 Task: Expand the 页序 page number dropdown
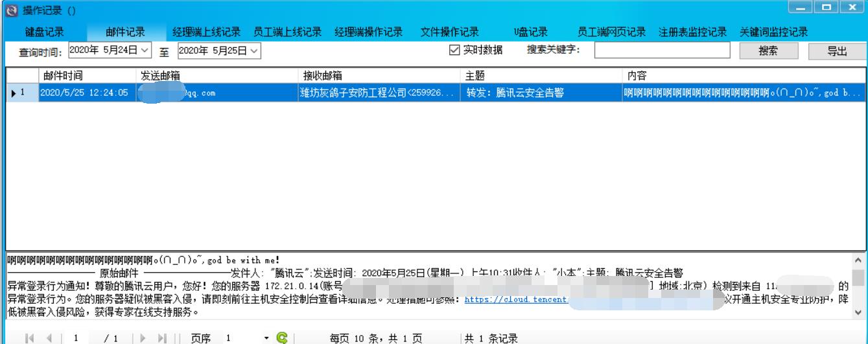(266, 338)
